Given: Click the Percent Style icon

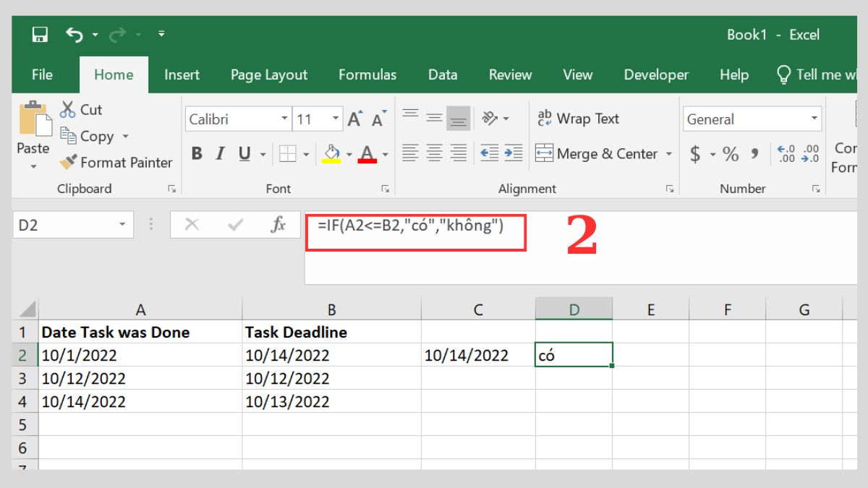Looking at the screenshot, I should (x=730, y=153).
